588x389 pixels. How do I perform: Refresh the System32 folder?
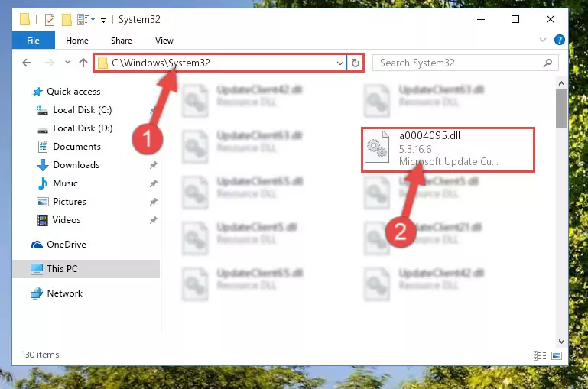click(355, 63)
